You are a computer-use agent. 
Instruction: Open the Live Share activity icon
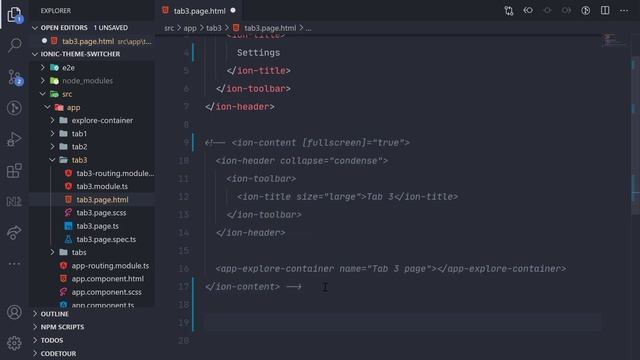[x=14, y=232]
